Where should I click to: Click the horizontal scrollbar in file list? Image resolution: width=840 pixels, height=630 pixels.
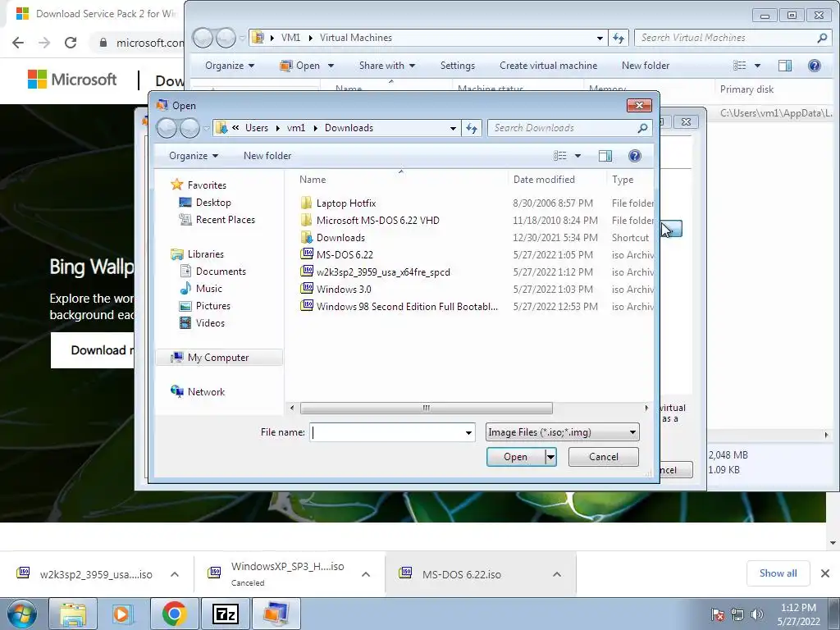pyautogui.click(x=427, y=409)
